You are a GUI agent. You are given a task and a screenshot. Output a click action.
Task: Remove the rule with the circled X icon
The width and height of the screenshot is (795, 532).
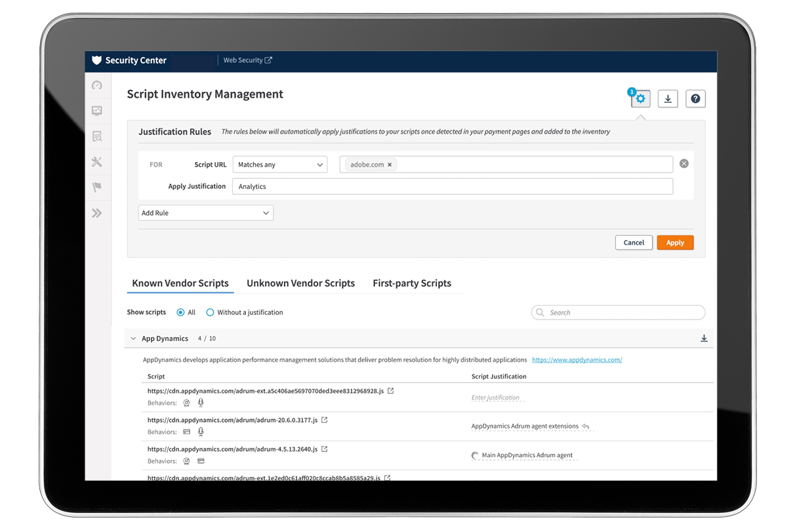click(x=684, y=164)
